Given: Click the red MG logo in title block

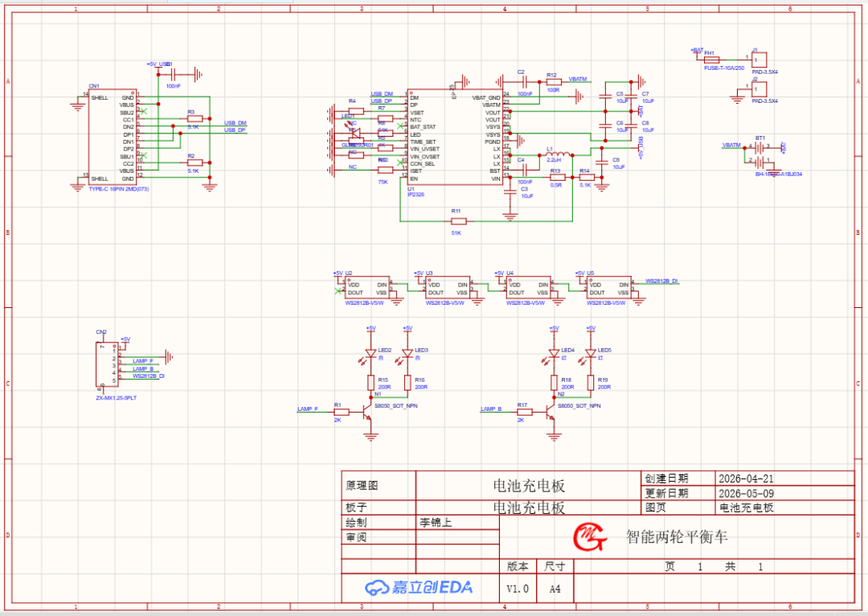Looking at the screenshot, I should (x=590, y=536).
